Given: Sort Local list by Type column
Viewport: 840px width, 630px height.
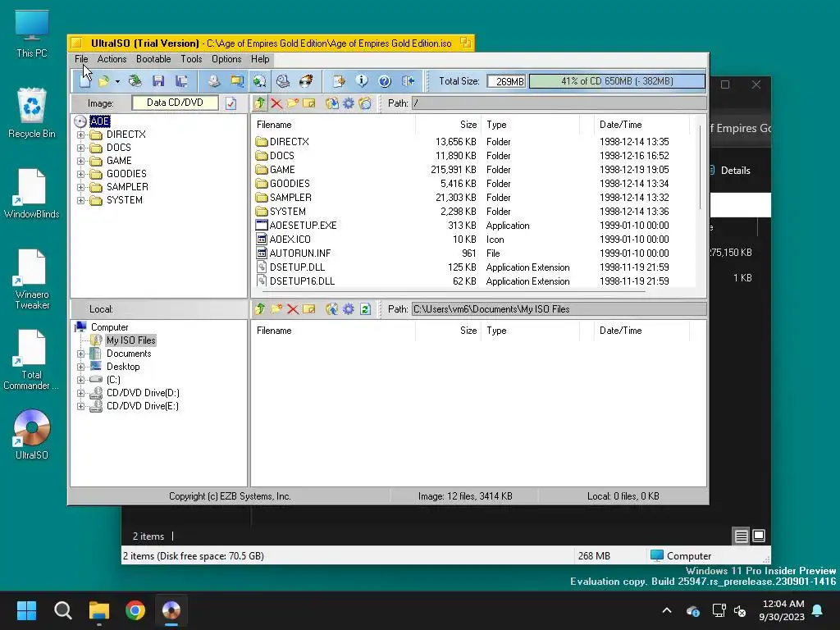Looking at the screenshot, I should 530,331.
